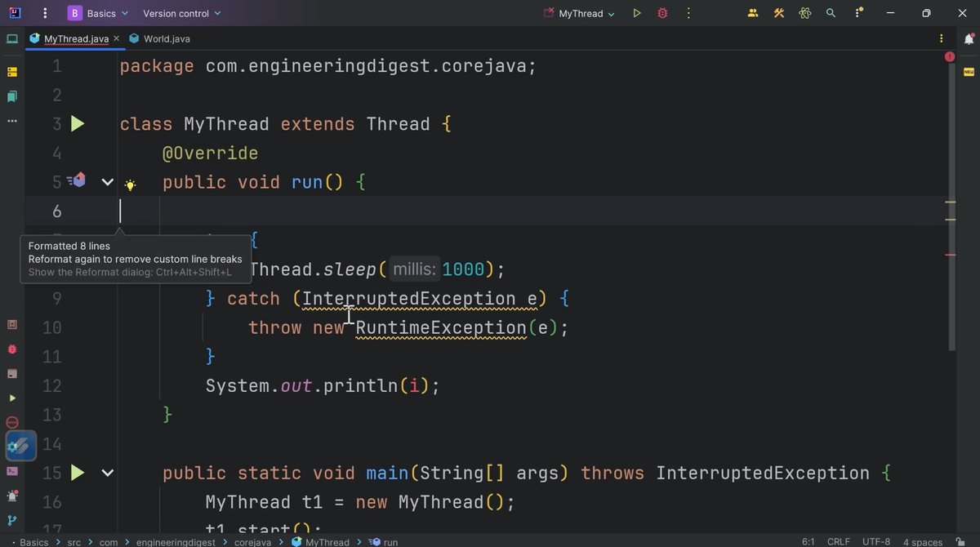Change UTF-8 file encoding in status bar
The height and width of the screenshot is (547, 980).
tap(875, 542)
